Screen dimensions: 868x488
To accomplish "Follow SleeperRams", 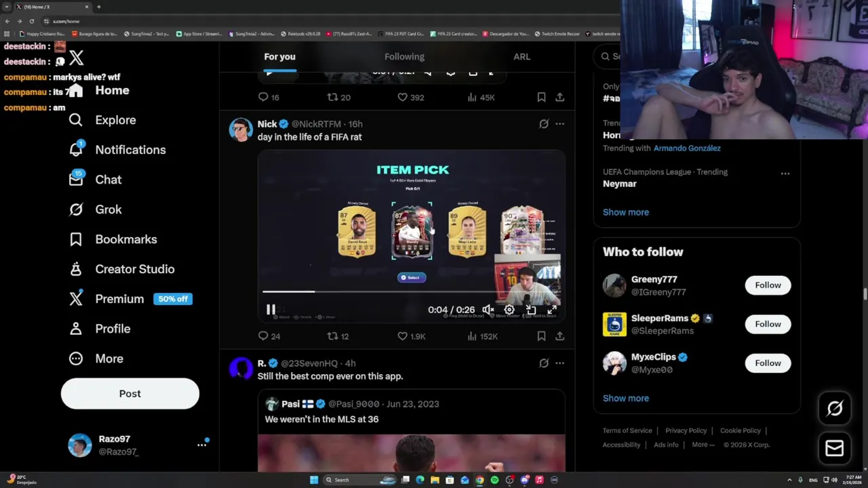I will coord(768,324).
